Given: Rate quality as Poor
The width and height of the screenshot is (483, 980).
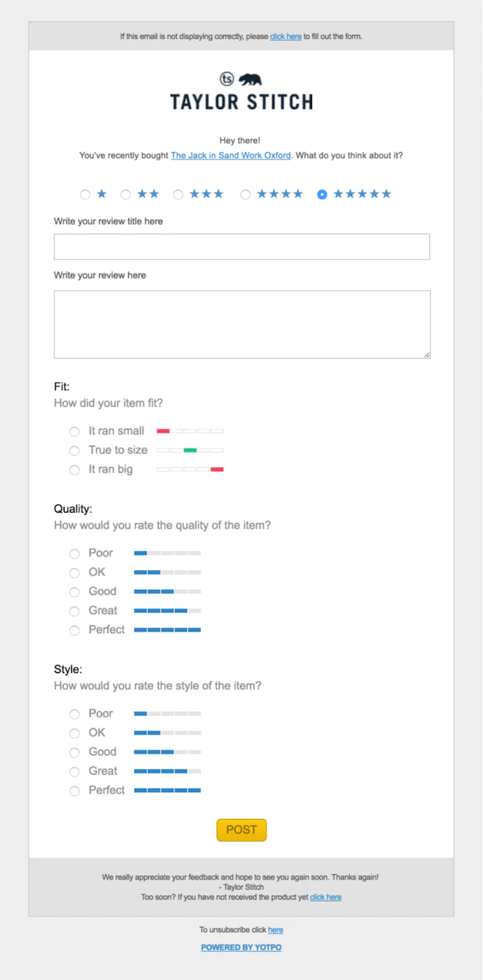Looking at the screenshot, I should (x=75, y=554).
